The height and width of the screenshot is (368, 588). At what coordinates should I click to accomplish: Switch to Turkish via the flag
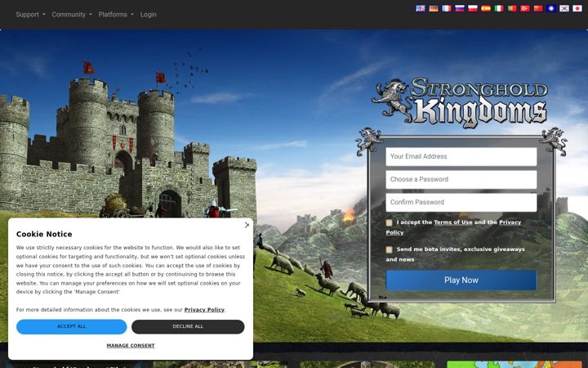pyautogui.click(x=525, y=8)
